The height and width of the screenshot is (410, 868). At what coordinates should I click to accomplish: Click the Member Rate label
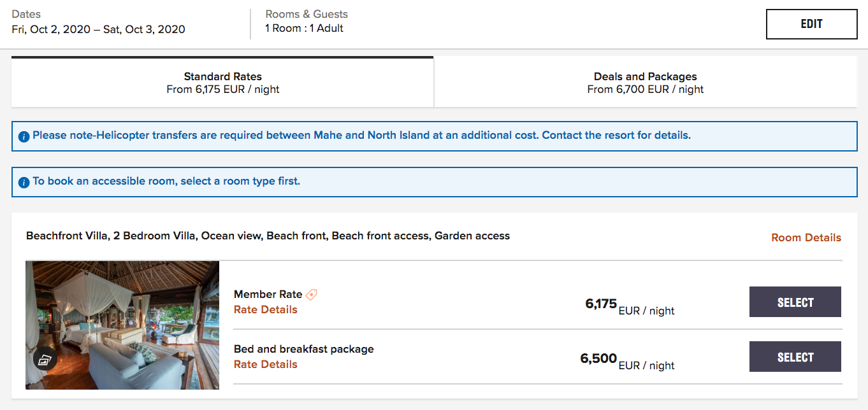(268, 294)
